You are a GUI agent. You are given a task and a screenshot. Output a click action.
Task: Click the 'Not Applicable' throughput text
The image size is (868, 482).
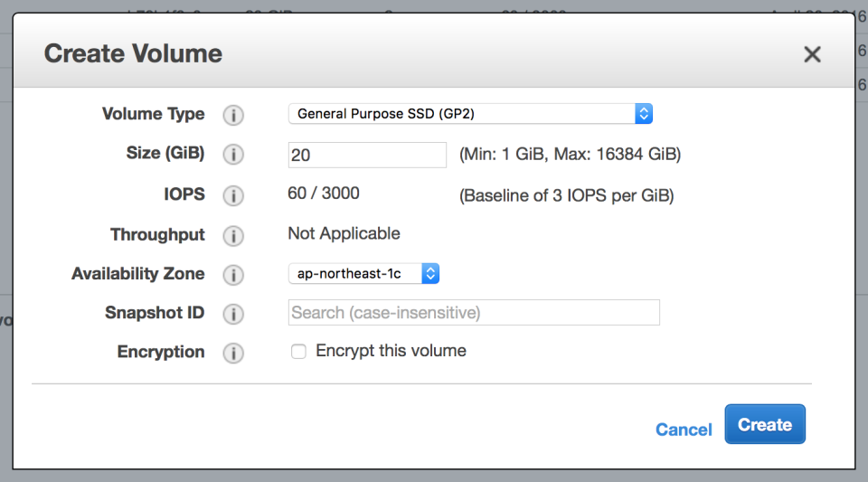click(x=344, y=233)
